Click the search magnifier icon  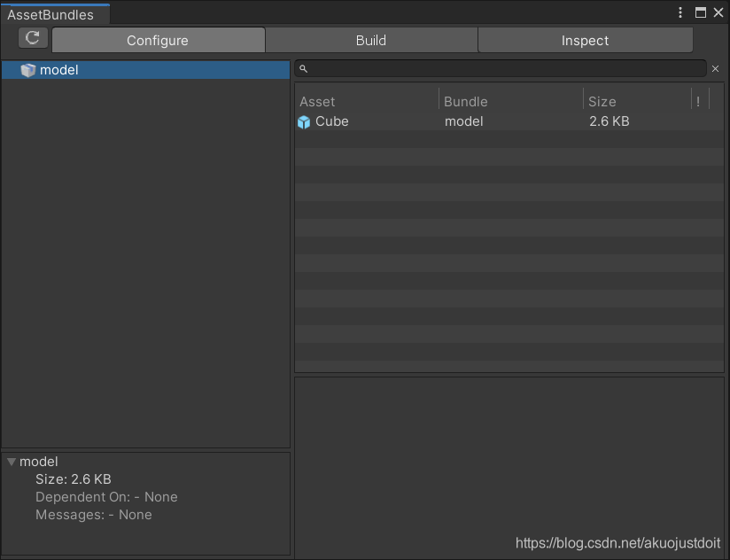pyautogui.click(x=304, y=69)
